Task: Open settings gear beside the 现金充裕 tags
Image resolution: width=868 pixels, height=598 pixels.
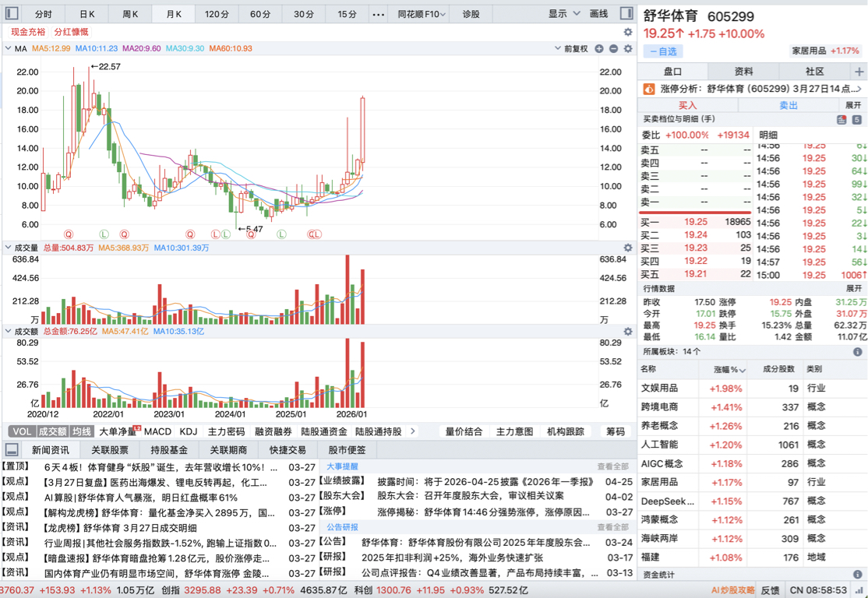Action: pyautogui.click(x=628, y=32)
